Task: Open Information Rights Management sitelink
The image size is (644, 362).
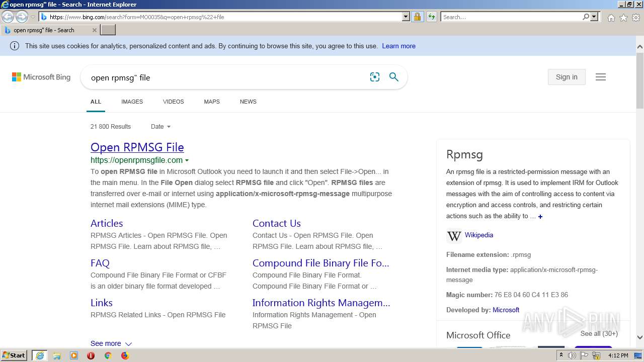Action: click(x=321, y=303)
